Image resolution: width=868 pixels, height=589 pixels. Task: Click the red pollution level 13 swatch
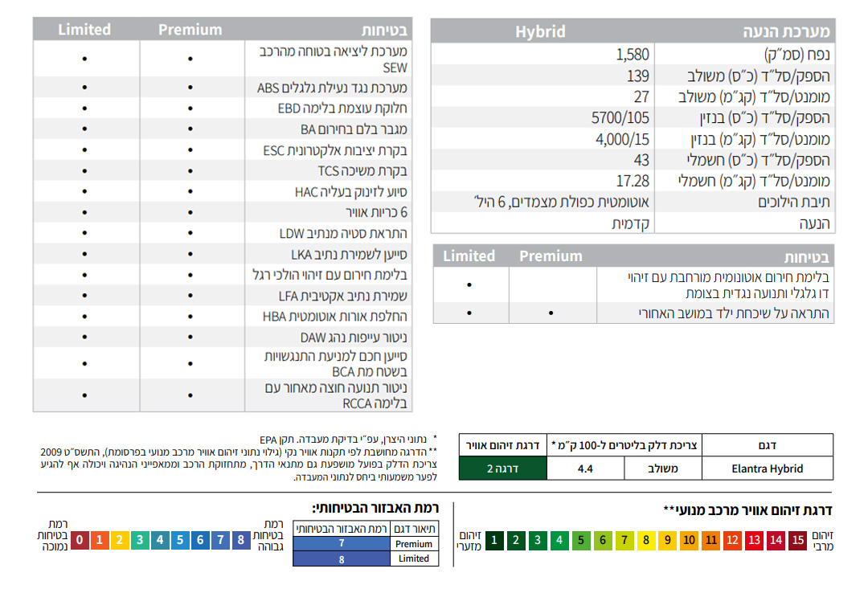[x=754, y=540]
